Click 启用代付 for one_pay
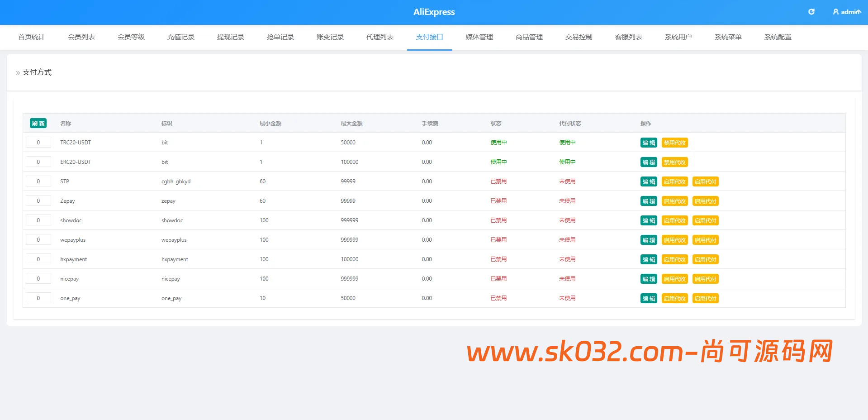 pos(706,298)
